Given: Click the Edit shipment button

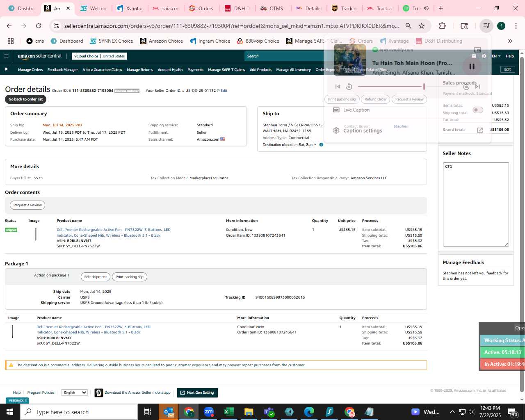Looking at the screenshot, I should click(96, 277).
